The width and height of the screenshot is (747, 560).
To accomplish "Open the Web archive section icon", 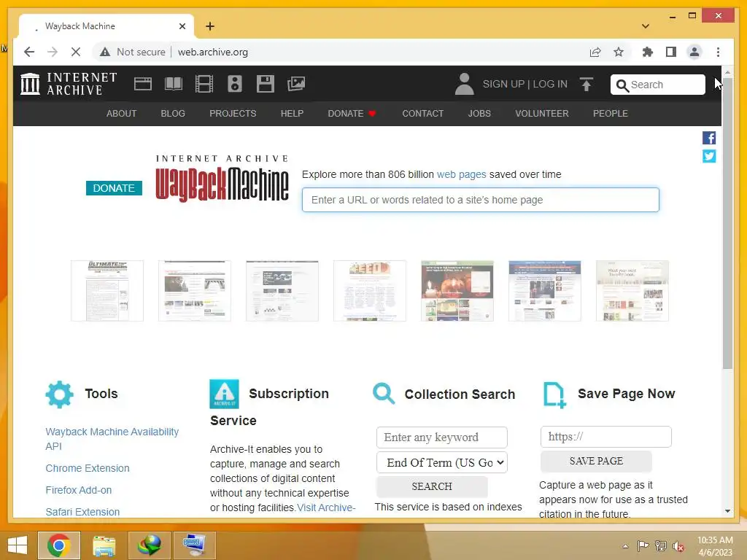I will (143, 84).
